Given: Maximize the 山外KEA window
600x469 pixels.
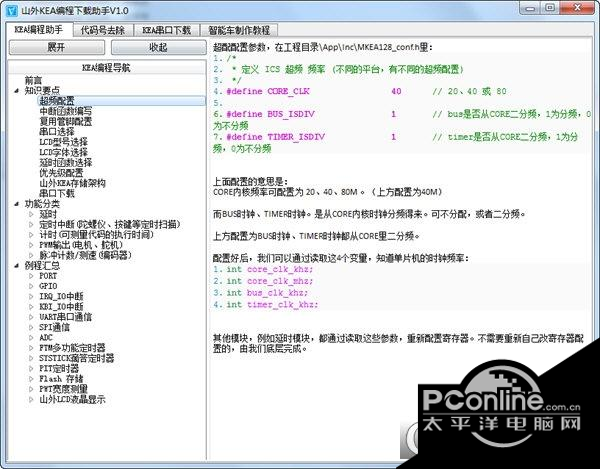Looking at the screenshot, I should point(550,8).
